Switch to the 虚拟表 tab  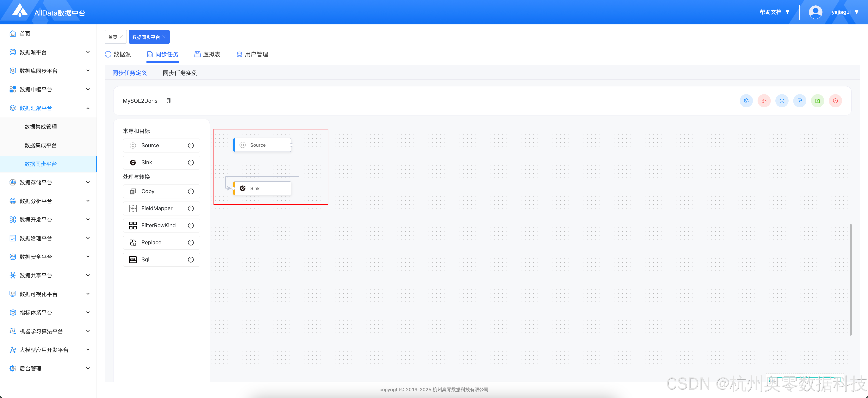coord(207,54)
